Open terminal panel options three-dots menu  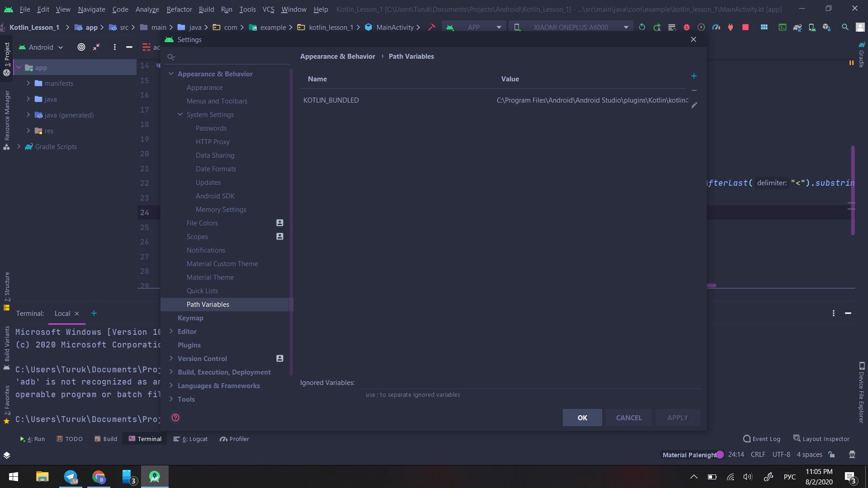[834, 313]
